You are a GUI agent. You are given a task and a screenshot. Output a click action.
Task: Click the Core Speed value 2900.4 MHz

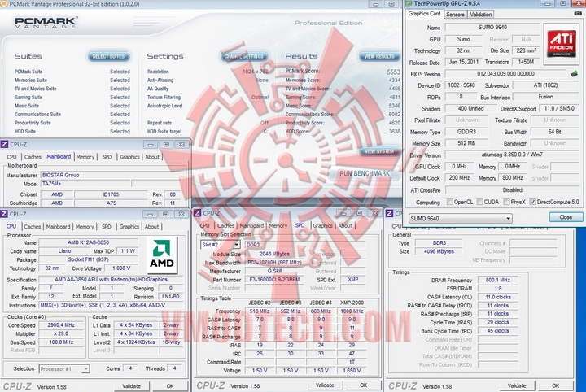pos(61,325)
